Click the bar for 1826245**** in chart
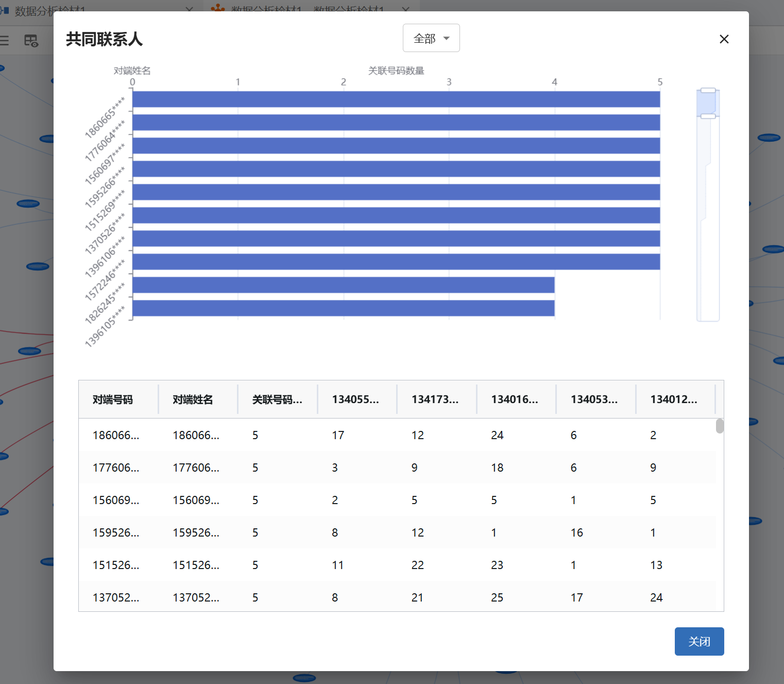 (x=343, y=285)
